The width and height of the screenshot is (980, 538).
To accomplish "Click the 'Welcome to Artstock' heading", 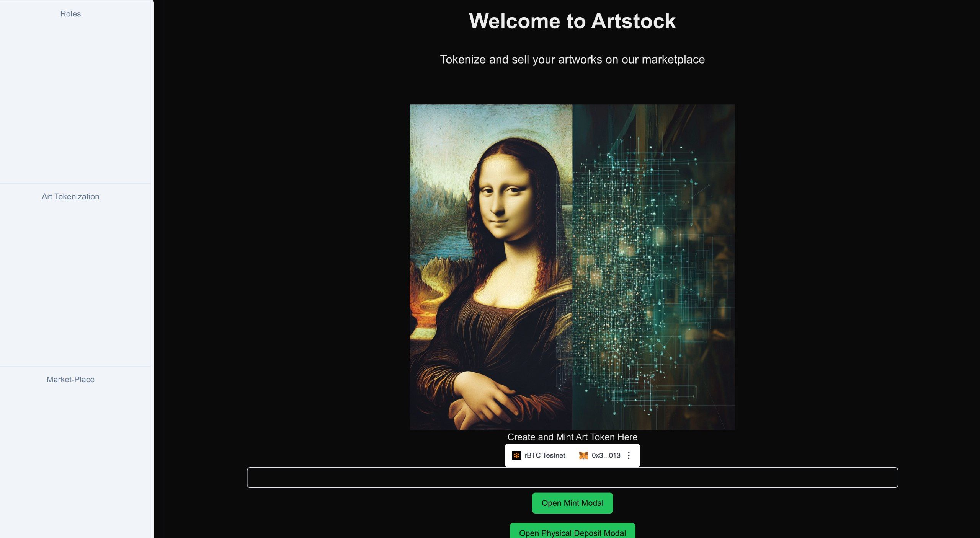I will click(572, 21).
